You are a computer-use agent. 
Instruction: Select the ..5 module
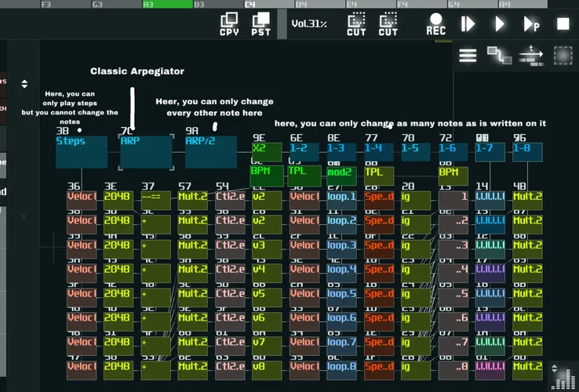453,298
